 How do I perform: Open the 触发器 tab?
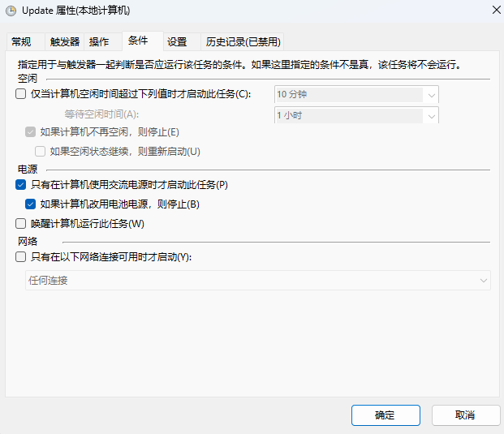click(x=65, y=41)
